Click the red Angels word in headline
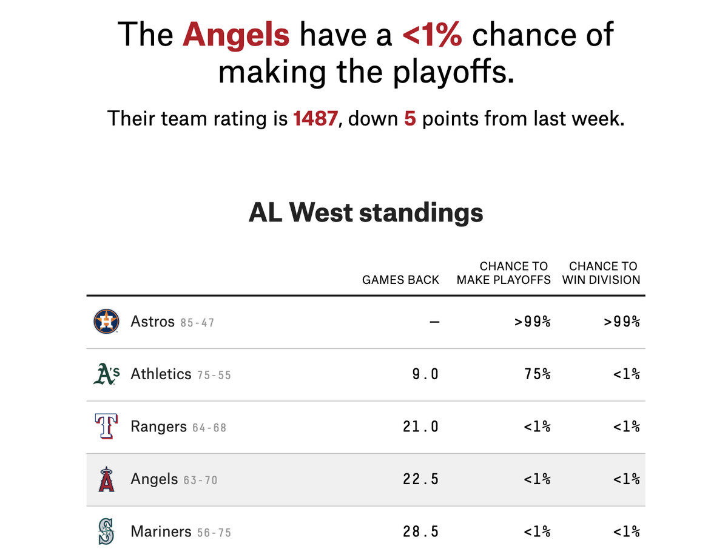The image size is (728, 560). point(236,34)
